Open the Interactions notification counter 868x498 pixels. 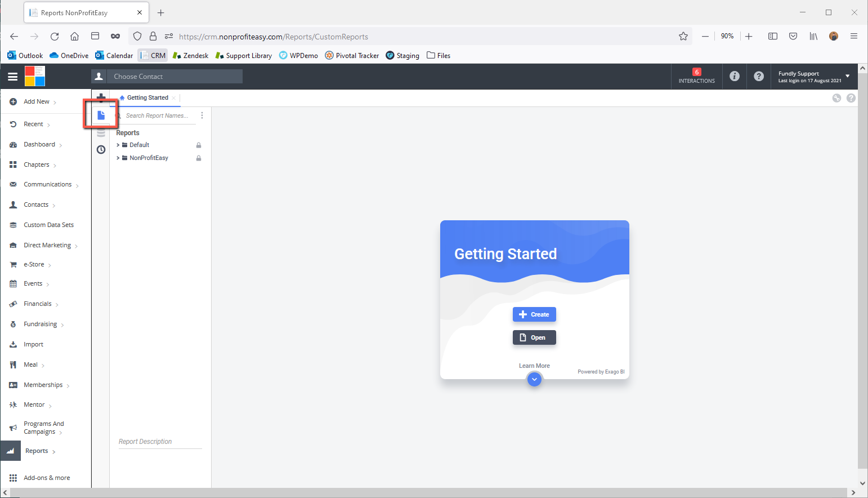pyautogui.click(x=696, y=76)
